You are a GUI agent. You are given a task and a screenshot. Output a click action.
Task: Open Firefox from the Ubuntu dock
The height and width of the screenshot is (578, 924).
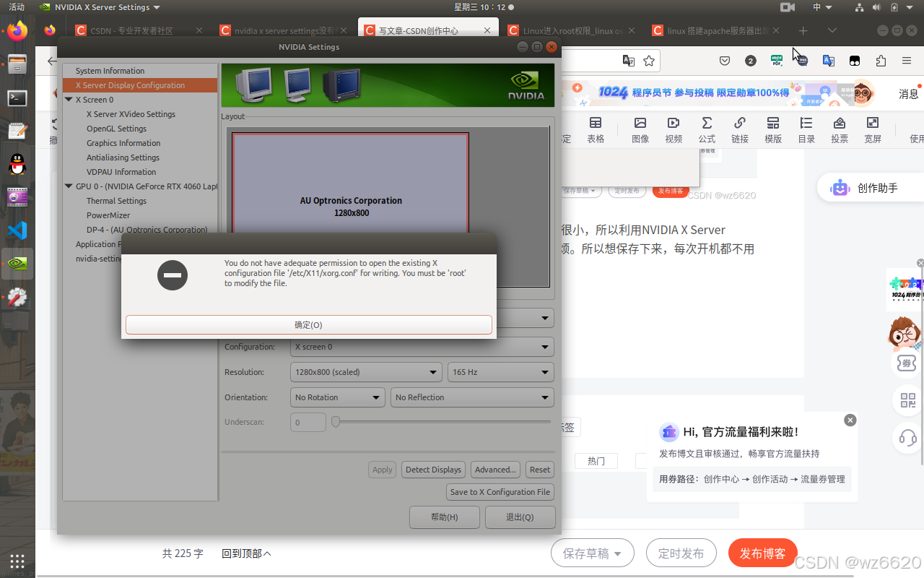(17, 30)
